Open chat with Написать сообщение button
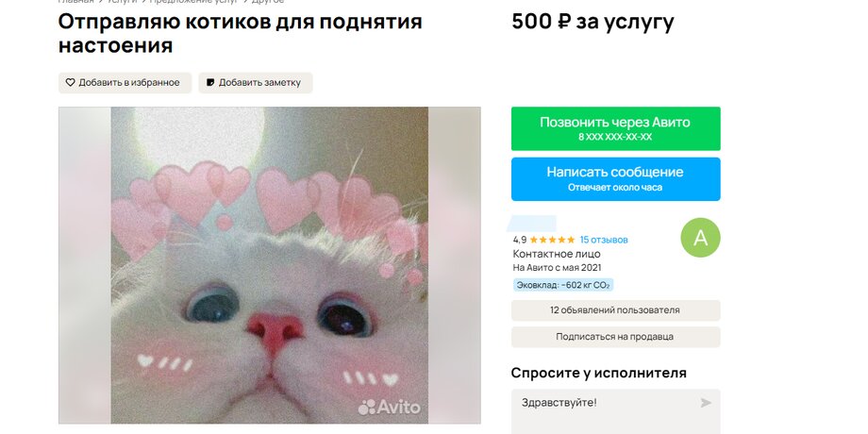The width and height of the screenshot is (868, 434). coord(615,179)
